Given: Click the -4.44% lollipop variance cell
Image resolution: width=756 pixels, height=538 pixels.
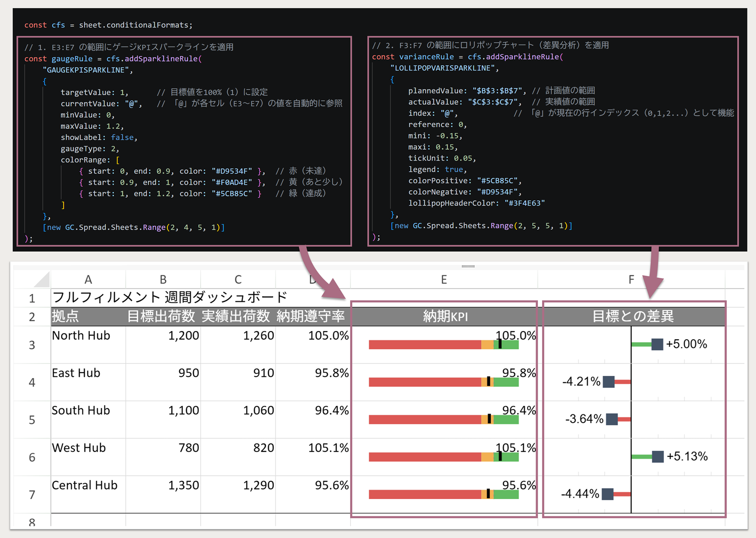Looking at the screenshot, I should (x=631, y=495).
